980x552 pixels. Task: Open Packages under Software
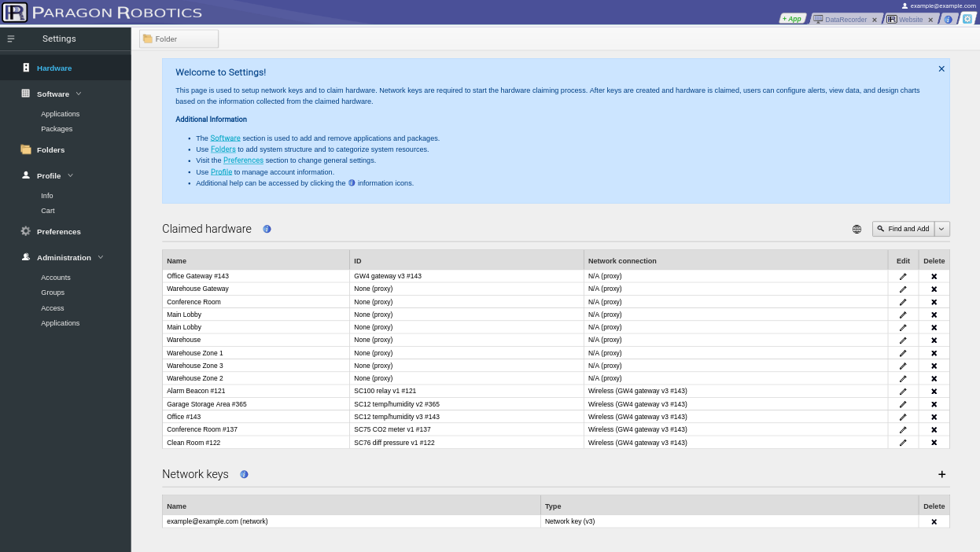(x=57, y=129)
